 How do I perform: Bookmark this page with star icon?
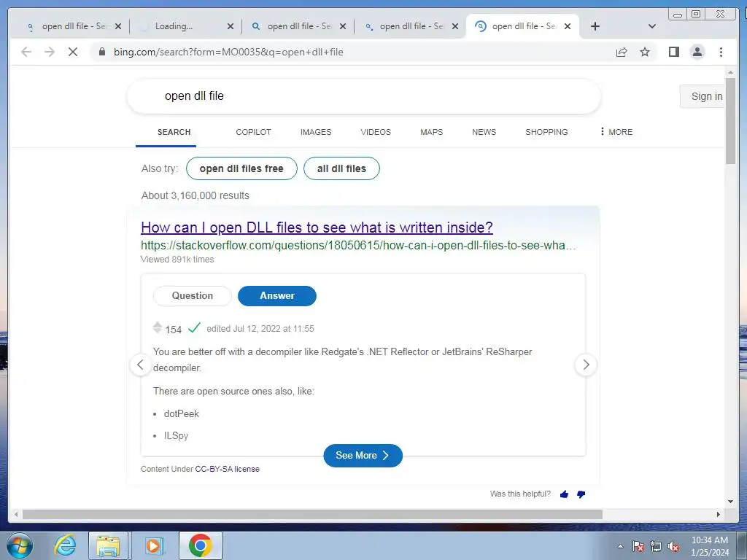click(645, 52)
